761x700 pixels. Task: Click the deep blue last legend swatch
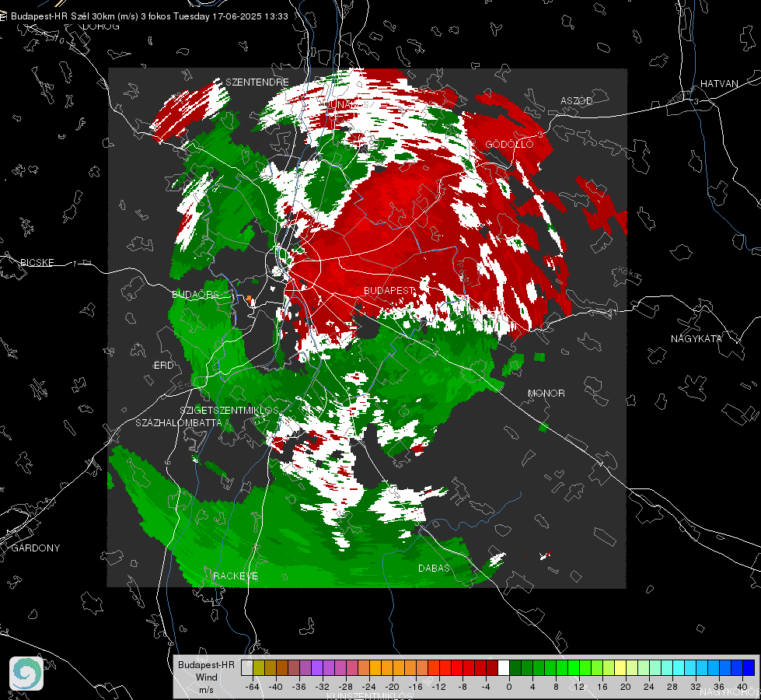coord(749,667)
